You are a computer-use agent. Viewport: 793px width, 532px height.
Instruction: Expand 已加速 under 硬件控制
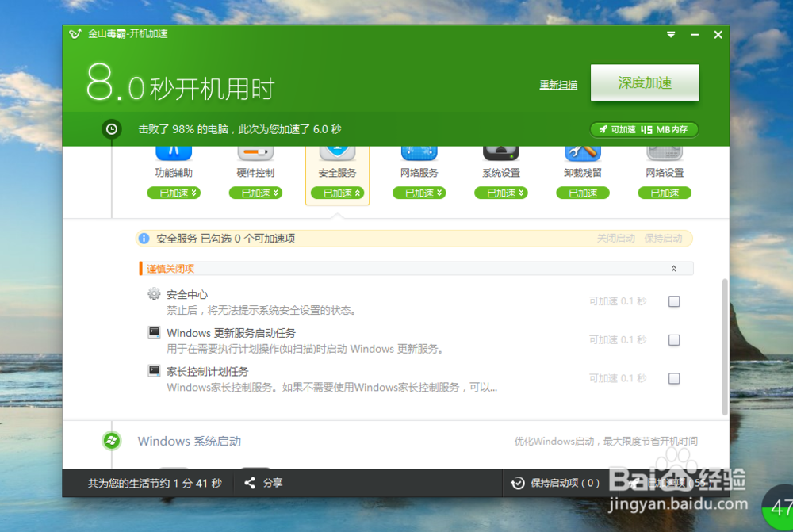click(255, 193)
